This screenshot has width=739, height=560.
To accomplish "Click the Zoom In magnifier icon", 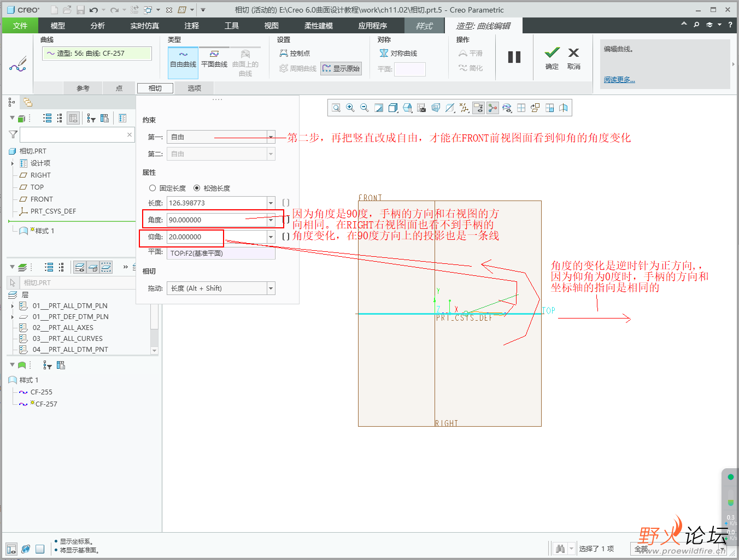I will point(350,108).
